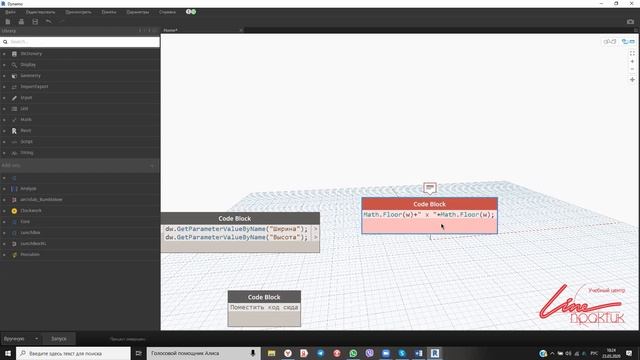Click the Add-ons plus icon
The width and height of the screenshot is (640, 360).
point(152,166)
